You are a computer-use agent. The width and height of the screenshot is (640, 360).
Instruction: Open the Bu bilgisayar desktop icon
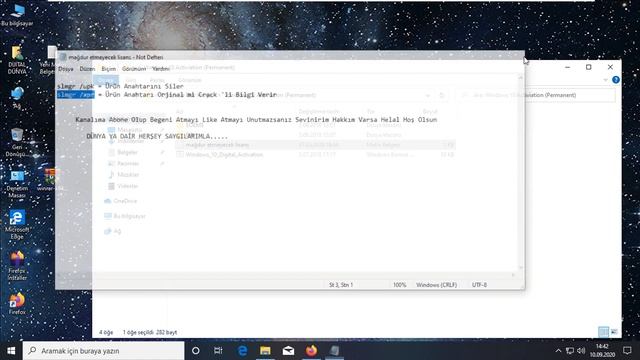click(x=17, y=15)
